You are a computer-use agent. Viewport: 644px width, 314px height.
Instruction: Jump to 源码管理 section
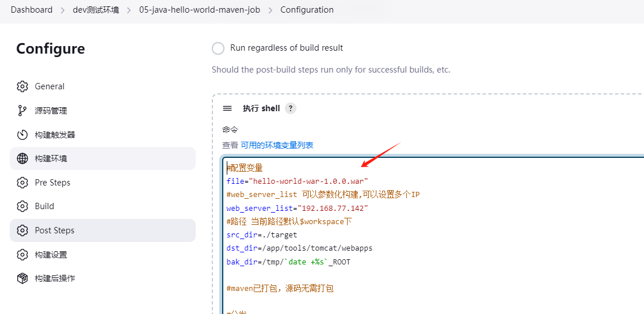[x=102, y=111]
